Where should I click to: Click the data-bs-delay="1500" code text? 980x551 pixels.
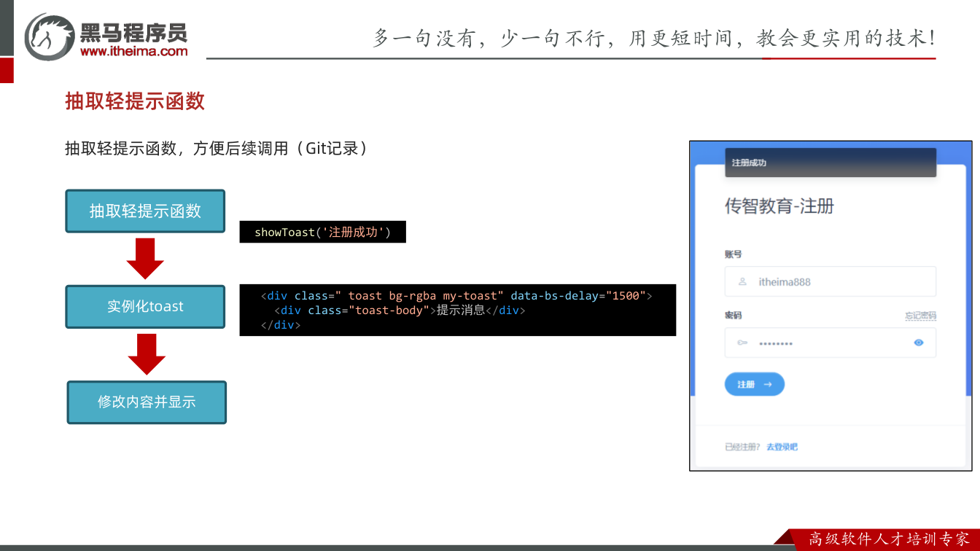tap(577, 296)
